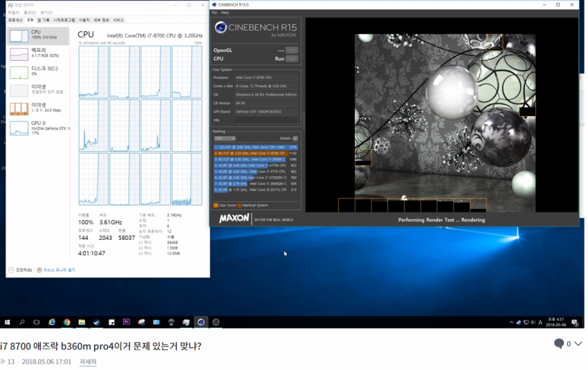This screenshot has height=370, width=588.
Task: Switch to 프로세스 tab
Action: (15, 20)
